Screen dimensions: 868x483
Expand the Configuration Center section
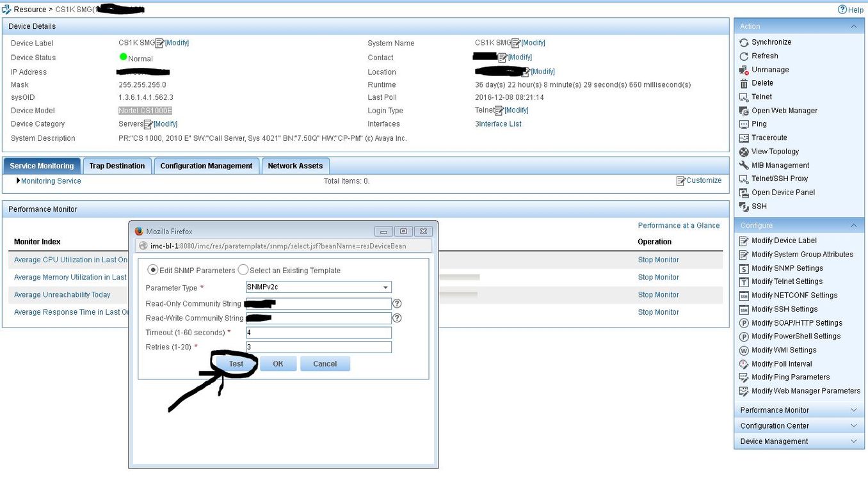(799, 425)
